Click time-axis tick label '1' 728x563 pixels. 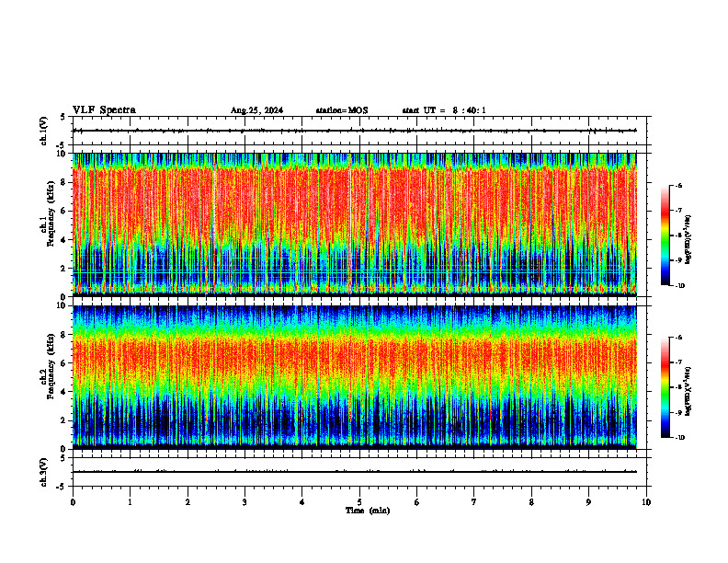130,502
